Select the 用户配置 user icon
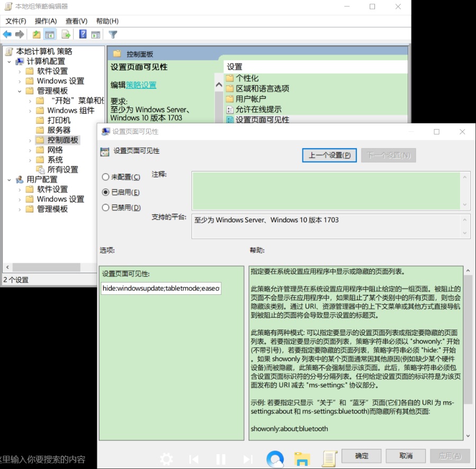The width and height of the screenshot is (476, 469). pyautogui.click(x=20, y=179)
